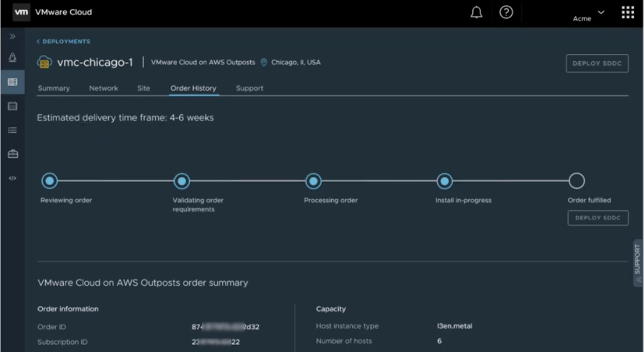
Task: Open the developer code icon in sidebar
Action: (x=12, y=178)
